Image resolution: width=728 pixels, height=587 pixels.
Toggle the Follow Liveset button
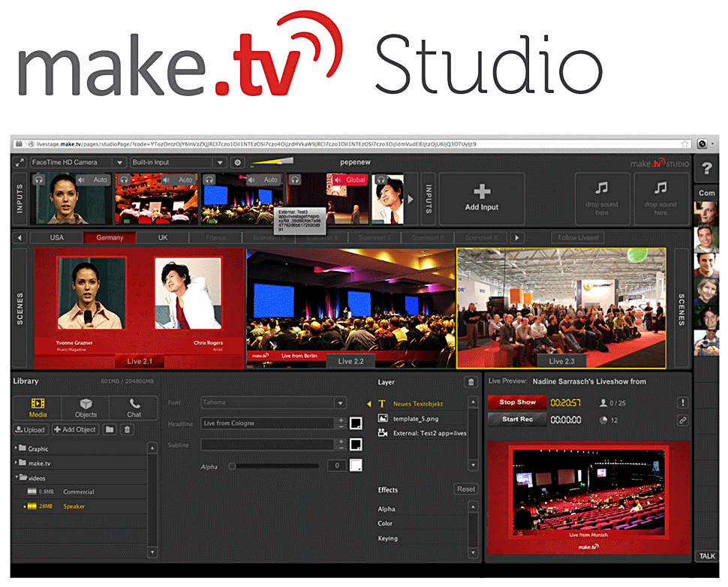point(578,238)
